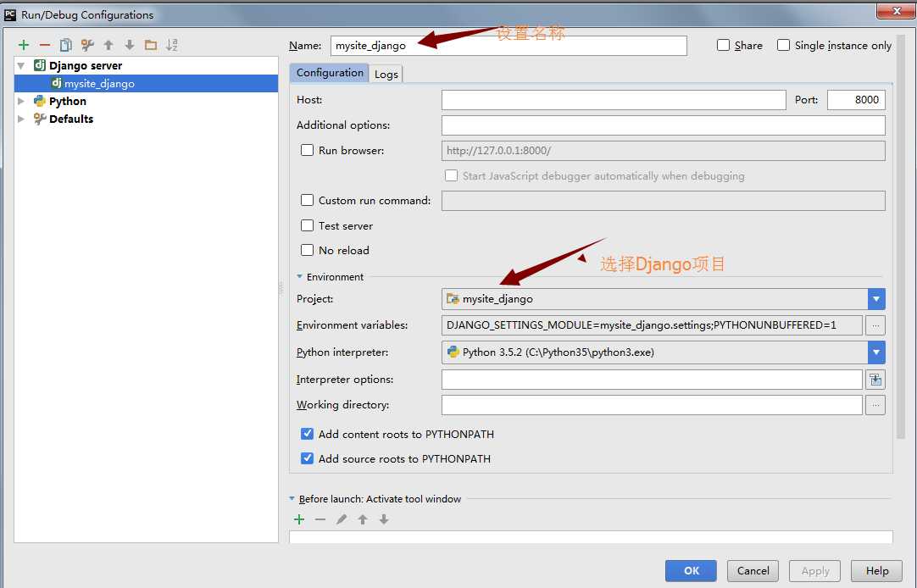This screenshot has width=917, height=588.
Task: Move configuration down in the list
Action: pos(130,45)
